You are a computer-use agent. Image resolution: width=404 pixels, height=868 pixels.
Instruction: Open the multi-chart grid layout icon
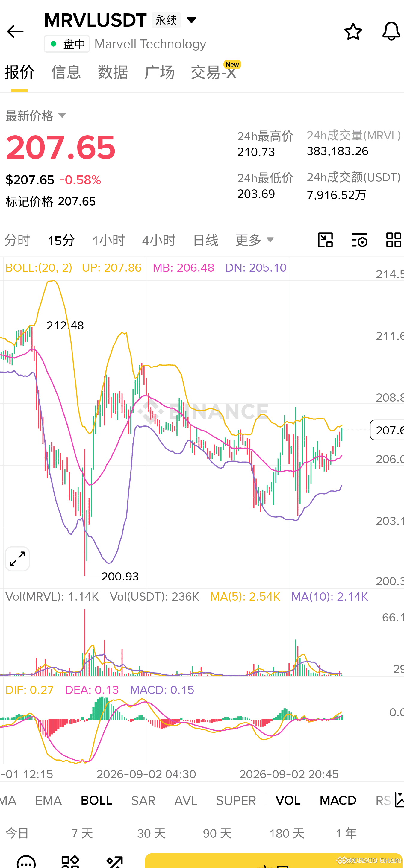click(x=394, y=240)
